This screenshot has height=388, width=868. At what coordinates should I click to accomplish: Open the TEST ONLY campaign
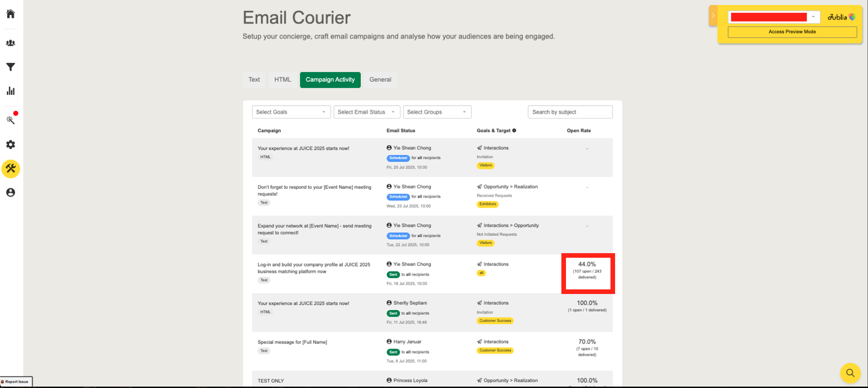271,381
